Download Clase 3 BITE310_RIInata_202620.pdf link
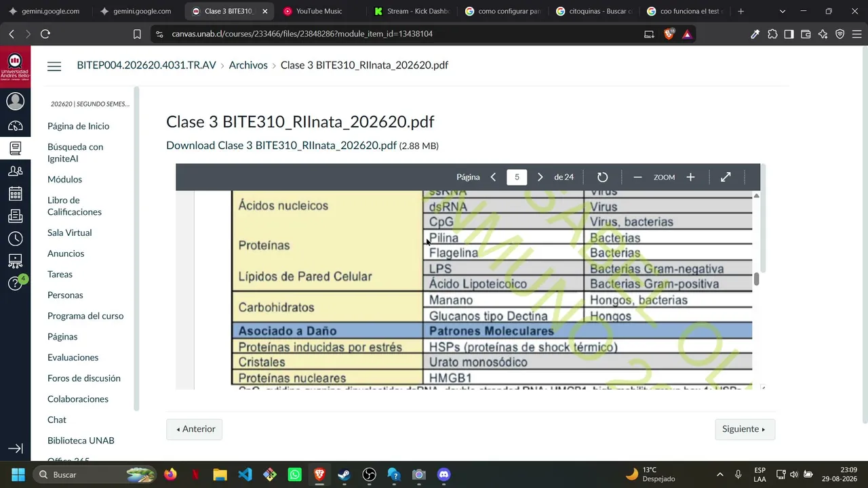This screenshot has width=868, height=488. tap(281, 146)
